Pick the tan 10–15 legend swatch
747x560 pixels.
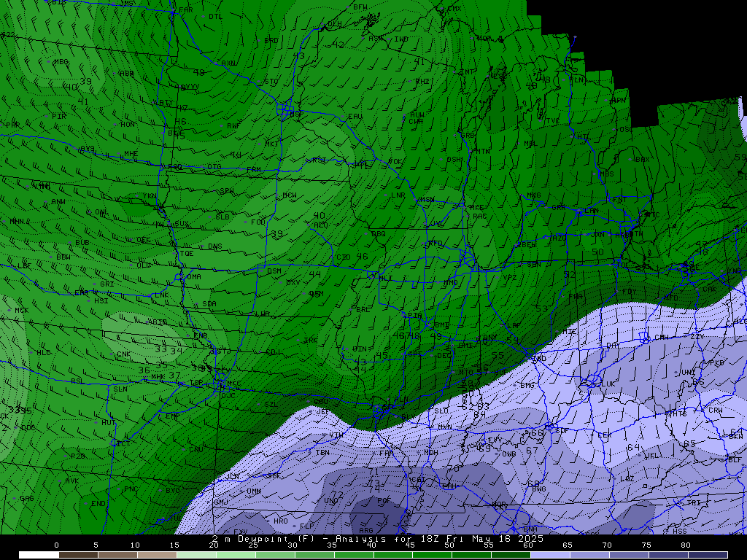click(x=157, y=555)
